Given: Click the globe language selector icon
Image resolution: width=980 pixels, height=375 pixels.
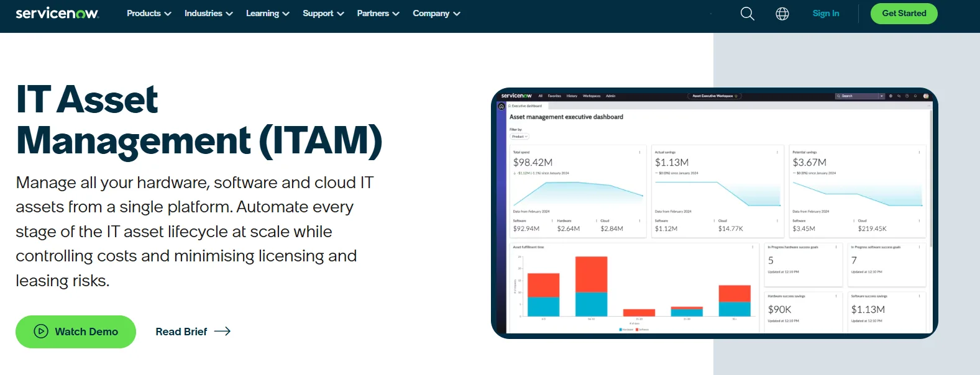Looking at the screenshot, I should 782,14.
